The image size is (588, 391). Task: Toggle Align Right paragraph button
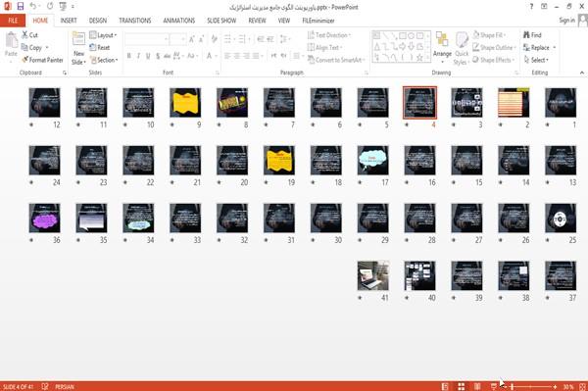point(246,56)
